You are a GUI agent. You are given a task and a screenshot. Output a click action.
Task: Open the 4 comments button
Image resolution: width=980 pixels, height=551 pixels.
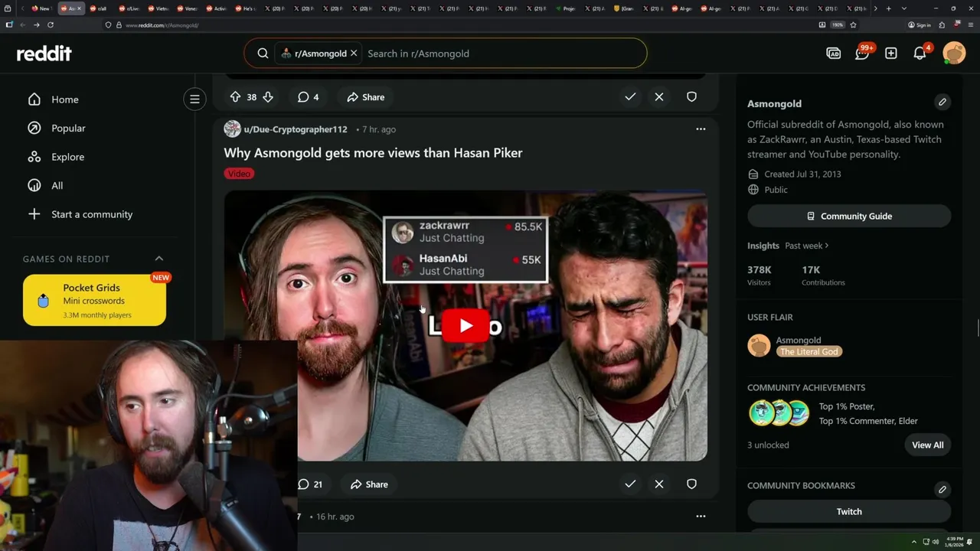coord(309,97)
